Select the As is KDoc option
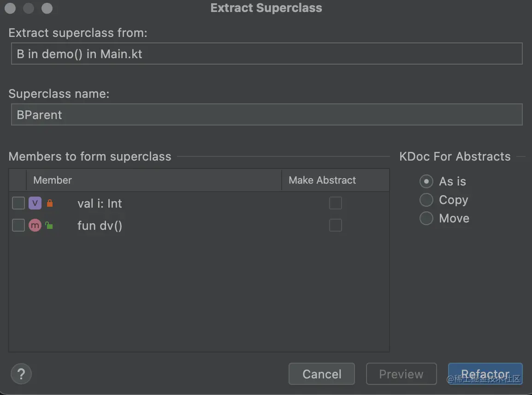This screenshot has width=532, height=395. 426,181
